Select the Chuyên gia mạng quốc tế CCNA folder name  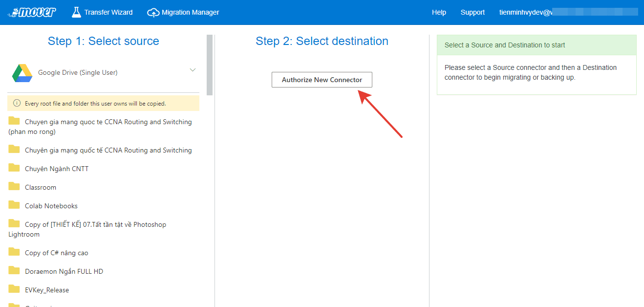pos(108,150)
